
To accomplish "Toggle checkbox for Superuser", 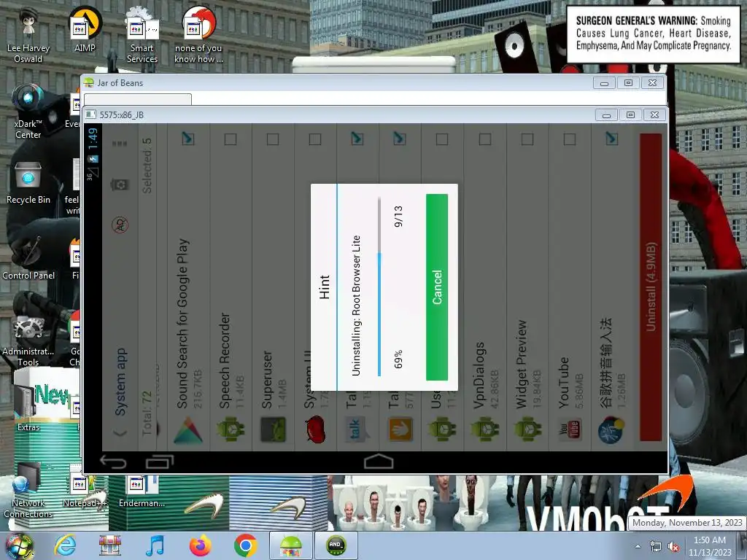I will 273,139.
